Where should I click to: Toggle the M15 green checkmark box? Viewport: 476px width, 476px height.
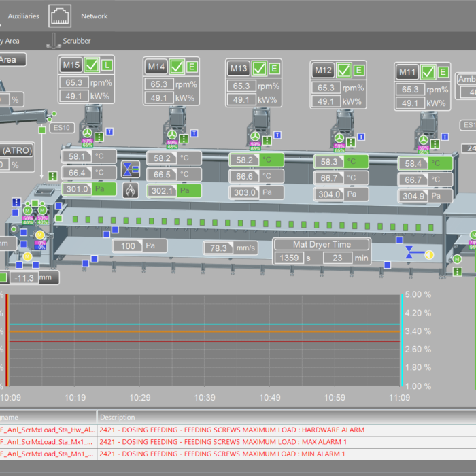[x=92, y=66]
